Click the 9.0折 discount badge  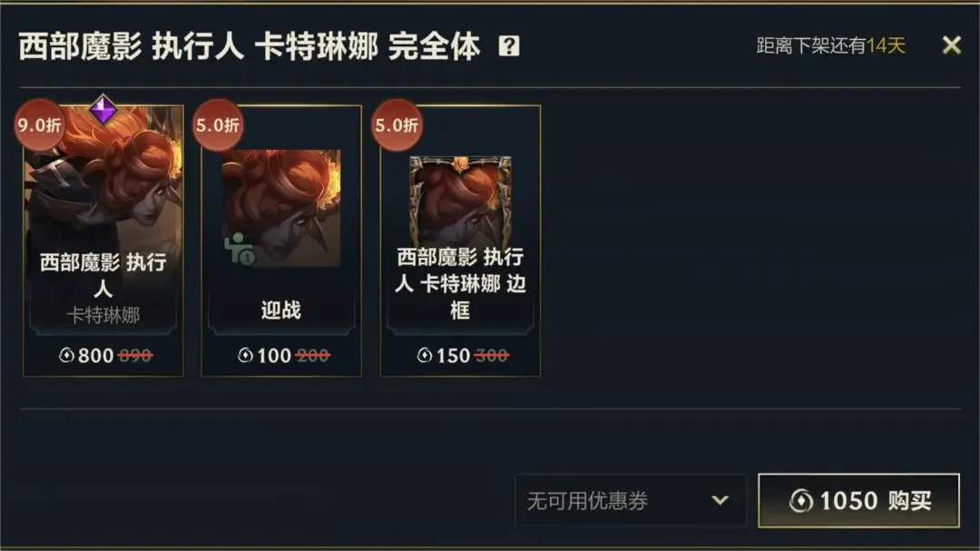pyautogui.click(x=39, y=125)
